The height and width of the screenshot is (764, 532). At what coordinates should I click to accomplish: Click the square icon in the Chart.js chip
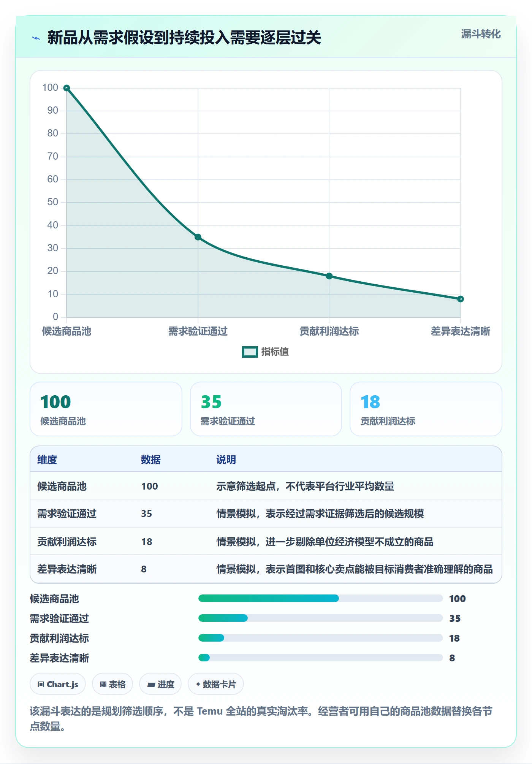pos(41,685)
